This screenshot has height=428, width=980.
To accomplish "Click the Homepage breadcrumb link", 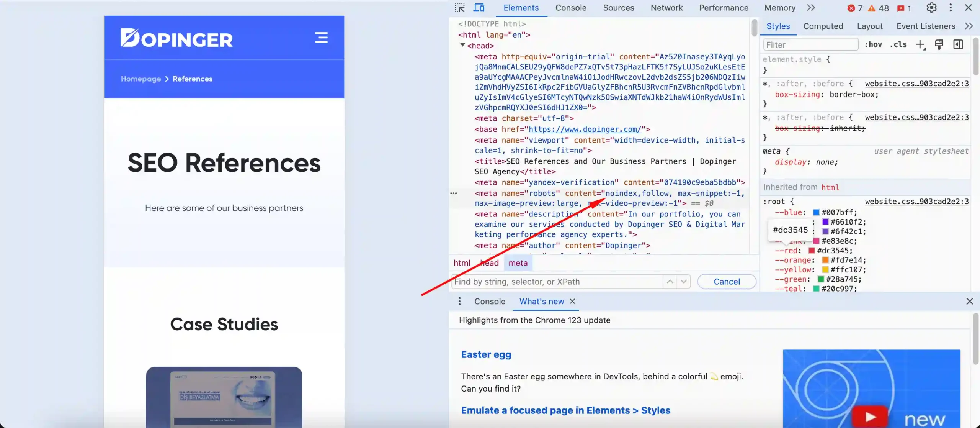I will tap(141, 79).
